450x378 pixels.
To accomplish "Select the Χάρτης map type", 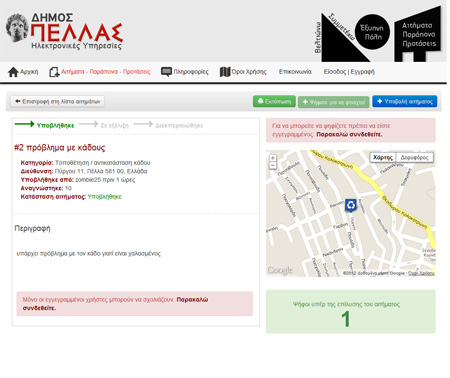I will pyautogui.click(x=383, y=158).
